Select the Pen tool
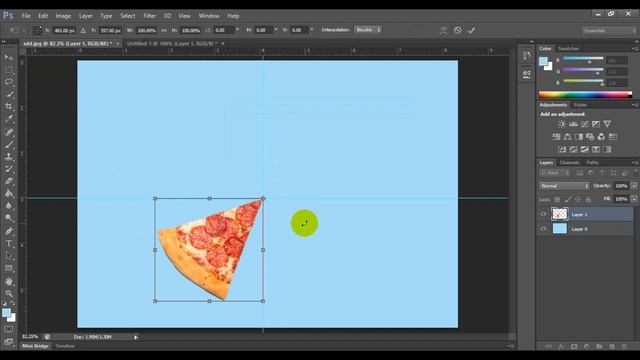The image size is (640, 360). click(9, 231)
